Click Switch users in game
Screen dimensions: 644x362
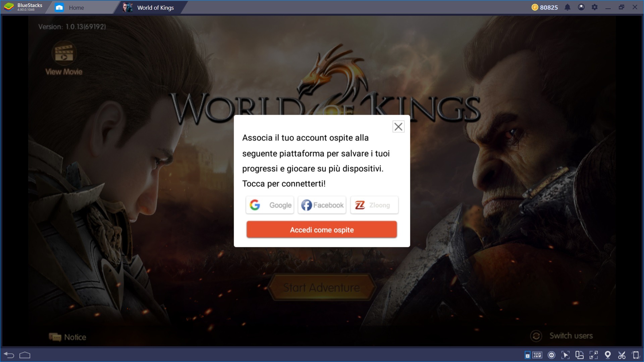point(561,336)
